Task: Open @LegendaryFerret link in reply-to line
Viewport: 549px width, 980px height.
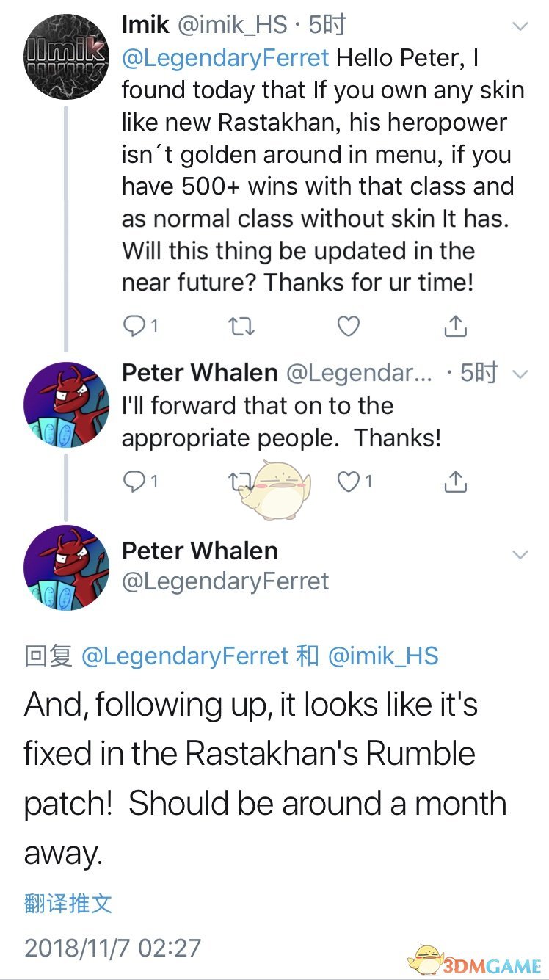Action: (x=185, y=656)
